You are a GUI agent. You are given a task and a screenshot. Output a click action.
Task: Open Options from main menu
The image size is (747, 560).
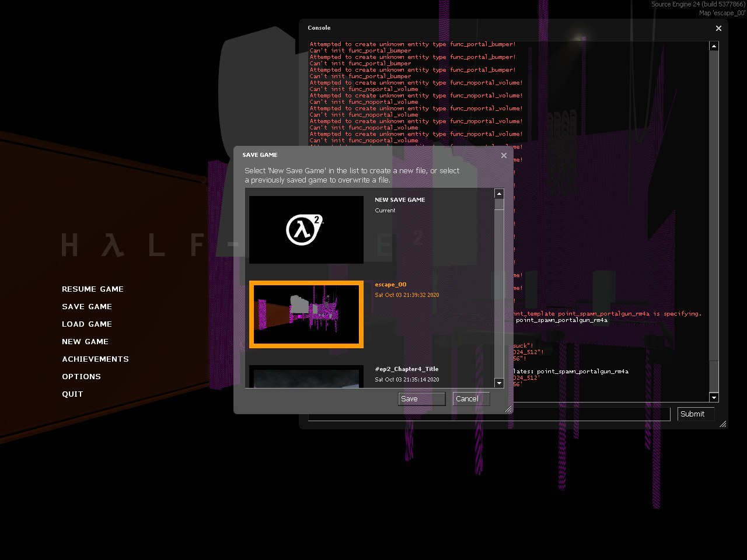pos(81,377)
